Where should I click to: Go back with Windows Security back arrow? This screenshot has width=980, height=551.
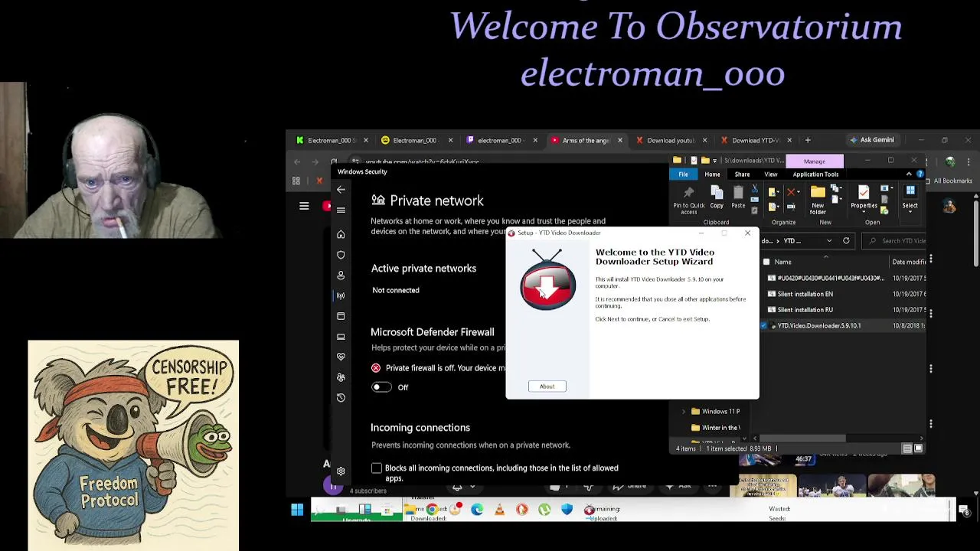341,190
